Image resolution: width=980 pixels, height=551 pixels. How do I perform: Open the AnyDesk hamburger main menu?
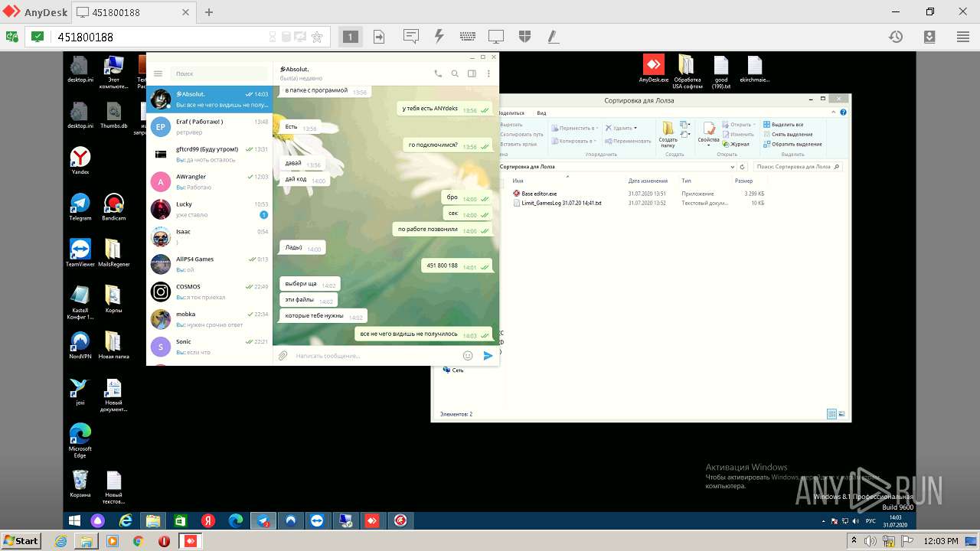point(962,37)
